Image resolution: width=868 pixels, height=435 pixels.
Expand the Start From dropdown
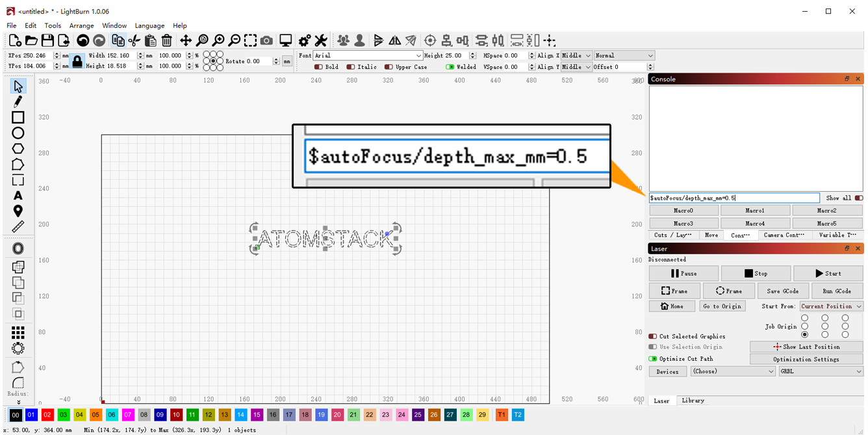[831, 306]
